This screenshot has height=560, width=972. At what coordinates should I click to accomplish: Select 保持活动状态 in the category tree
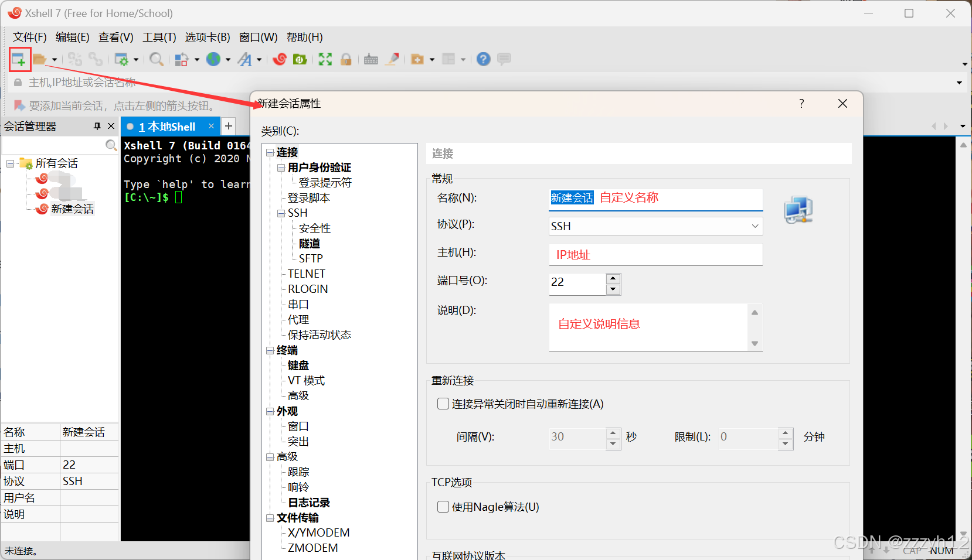[x=319, y=335]
